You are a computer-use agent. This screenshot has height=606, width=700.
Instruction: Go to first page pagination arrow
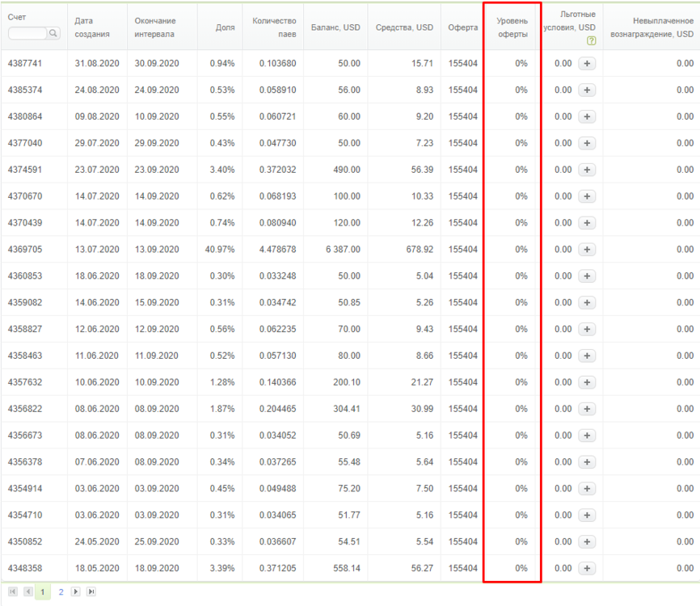point(13,591)
